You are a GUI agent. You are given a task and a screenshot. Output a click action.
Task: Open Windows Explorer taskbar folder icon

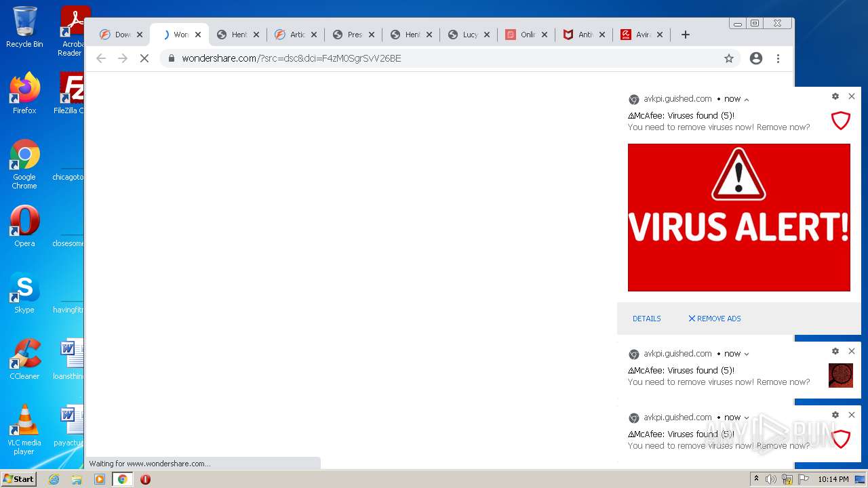click(x=77, y=479)
